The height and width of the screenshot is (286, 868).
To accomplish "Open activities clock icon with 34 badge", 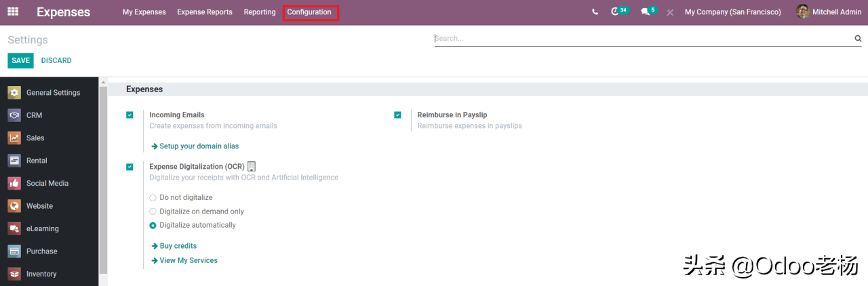I will tap(618, 12).
